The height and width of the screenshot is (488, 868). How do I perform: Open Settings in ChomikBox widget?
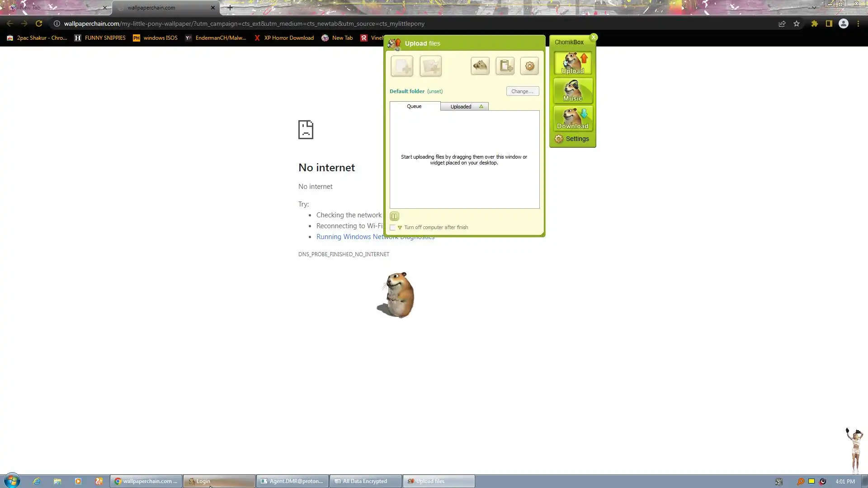tap(572, 139)
